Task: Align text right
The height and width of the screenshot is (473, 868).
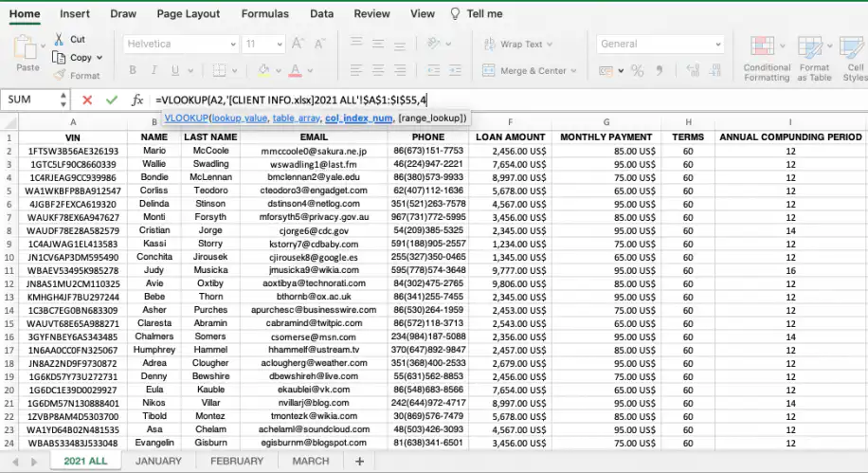Action: click(x=400, y=70)
